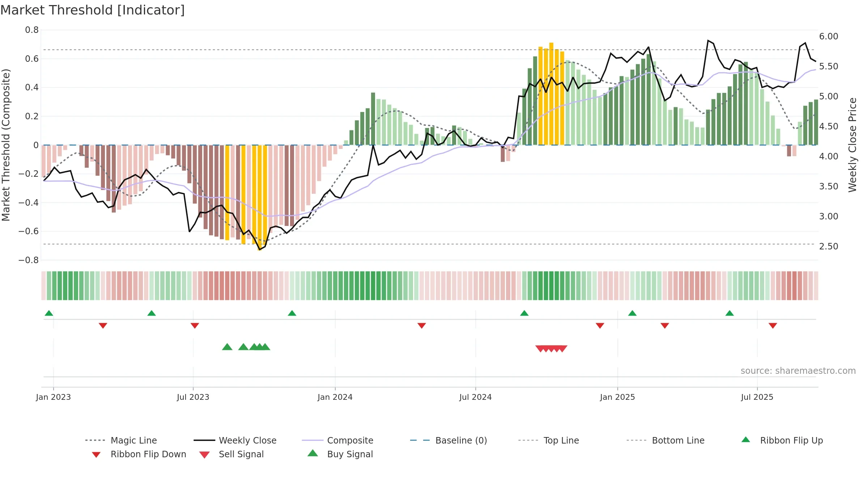Click the ribbon flip down marker after Jul 2025
The image size is (868, 488).
click(773, 326)
